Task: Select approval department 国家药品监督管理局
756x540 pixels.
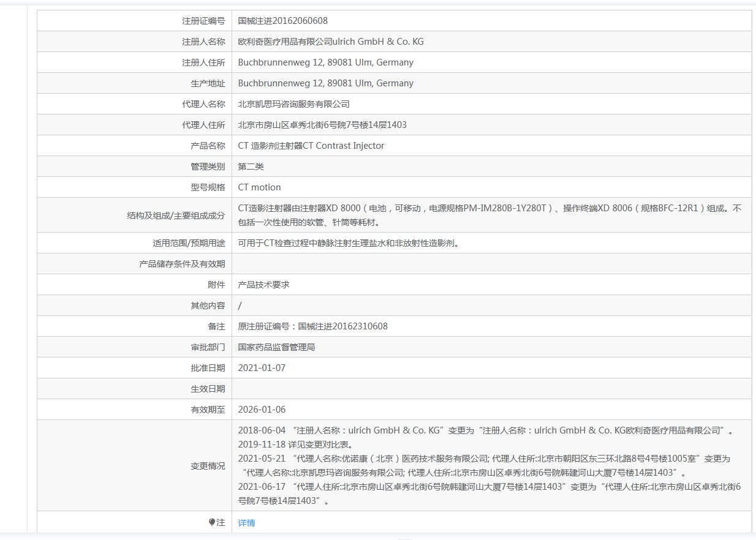Action: tap(276, 347)
